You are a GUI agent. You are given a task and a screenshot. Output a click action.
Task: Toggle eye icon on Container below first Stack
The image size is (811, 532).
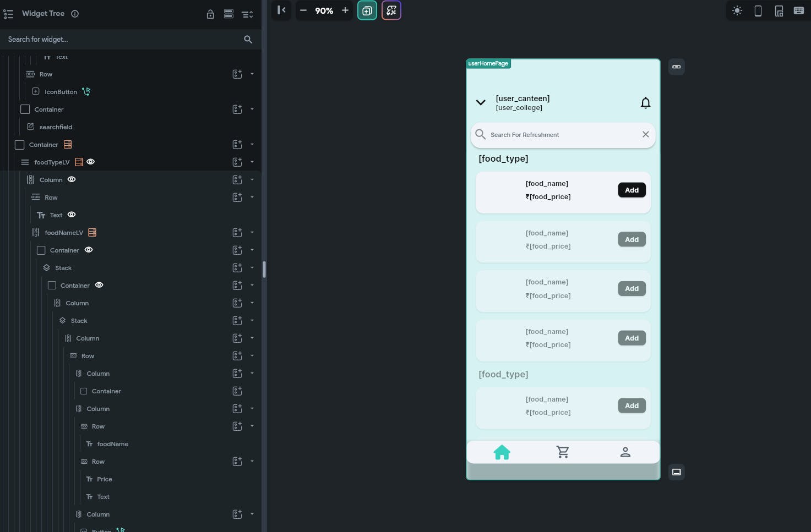pos(99,285)
